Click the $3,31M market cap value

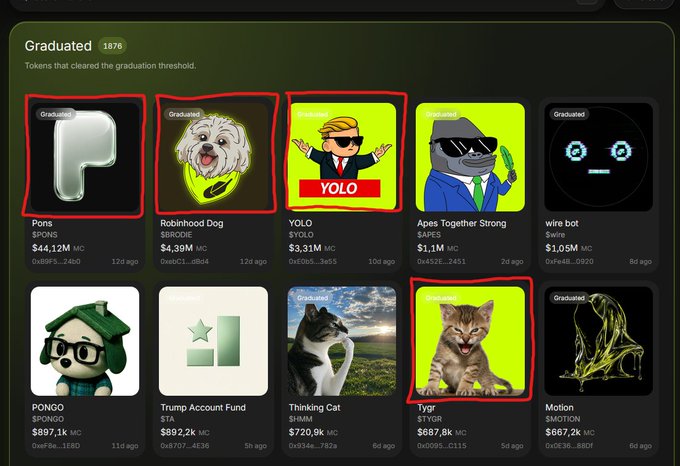pos(305,248)
